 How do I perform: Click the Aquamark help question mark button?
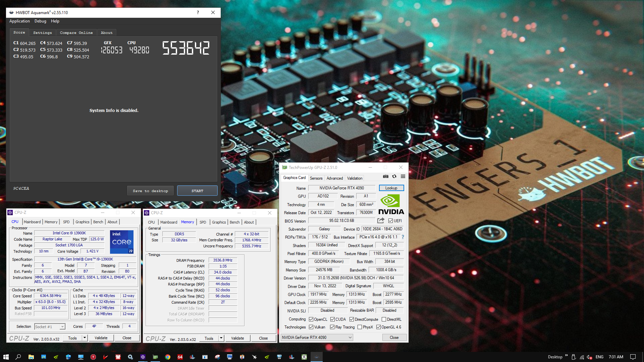[x=198, y=12]
